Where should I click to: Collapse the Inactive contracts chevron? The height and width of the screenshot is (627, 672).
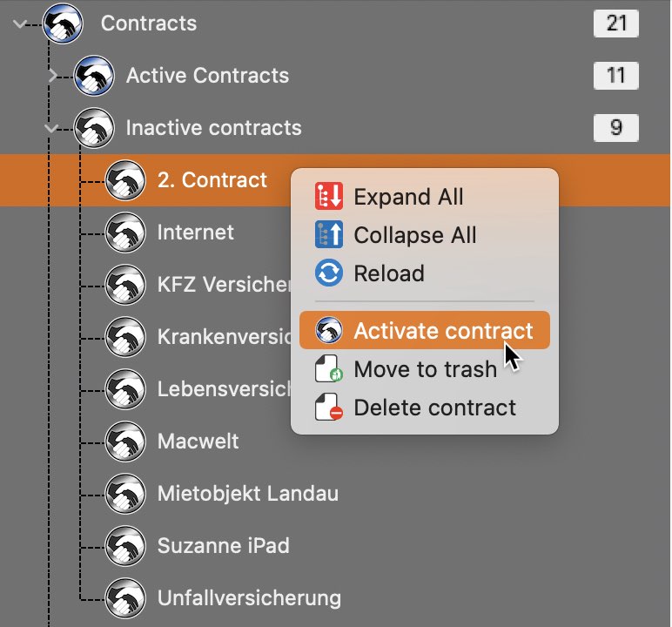click(x=51, y=128)
